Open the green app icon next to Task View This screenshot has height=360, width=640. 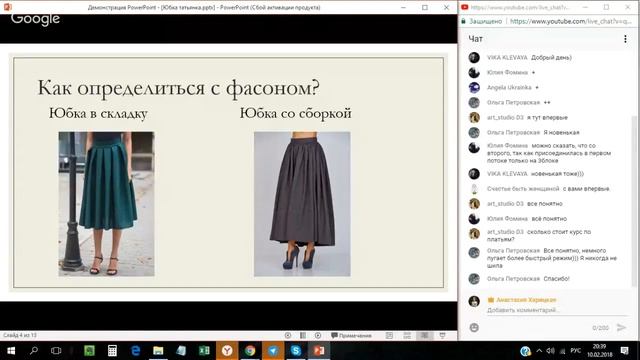click(x=89, y=351)
